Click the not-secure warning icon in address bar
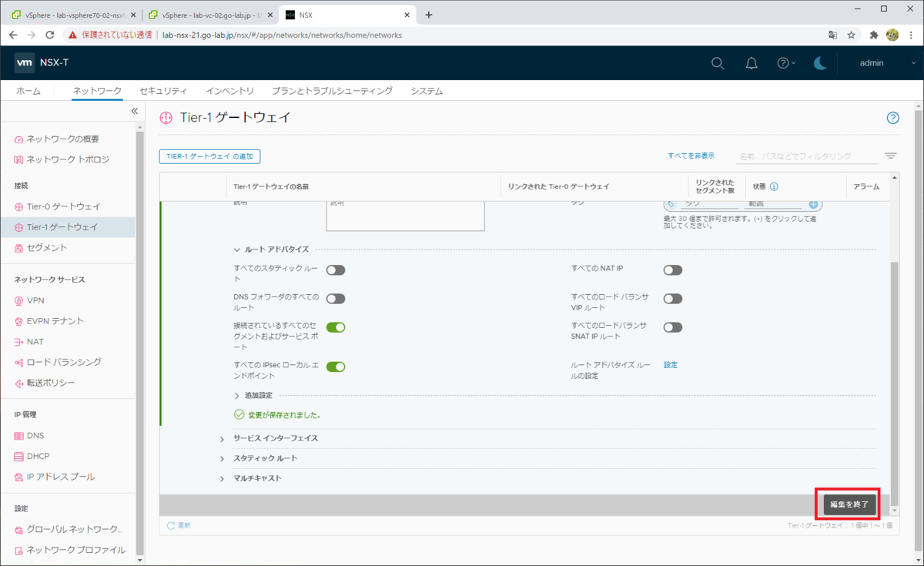Image resolution: width=924 pixels, height=566 pixels. (72, 35)
